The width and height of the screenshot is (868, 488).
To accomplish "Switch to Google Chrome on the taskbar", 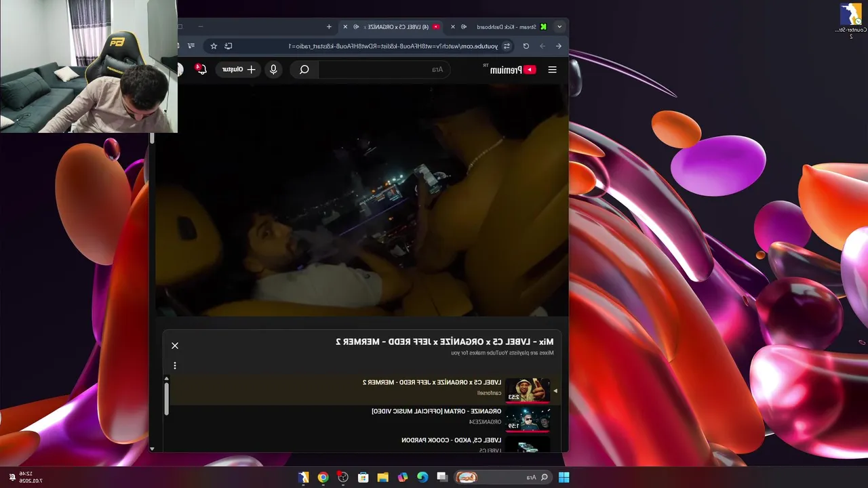I will (323, 477).
